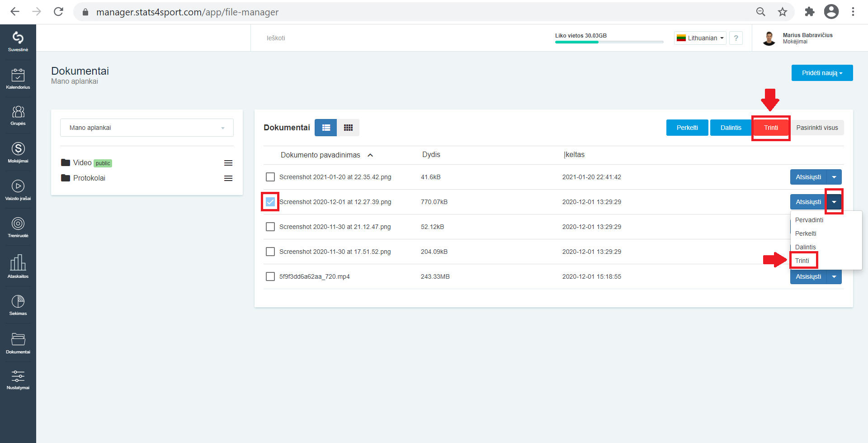Image resolution: width=868 pixels, height=443 pixels.
Task: Choose Trinti from the context menu
Action: [x=802, y=261]
